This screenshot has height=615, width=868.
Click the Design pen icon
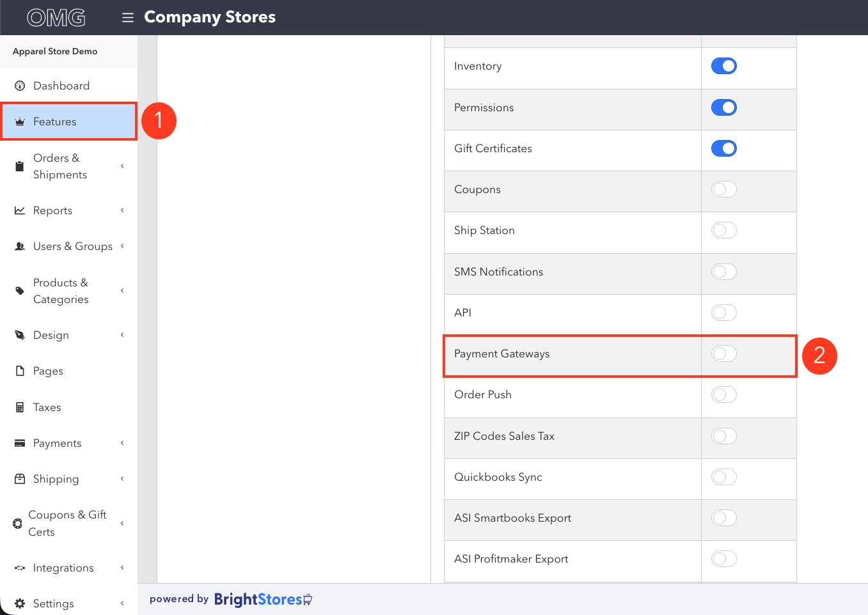click(20, 335)
